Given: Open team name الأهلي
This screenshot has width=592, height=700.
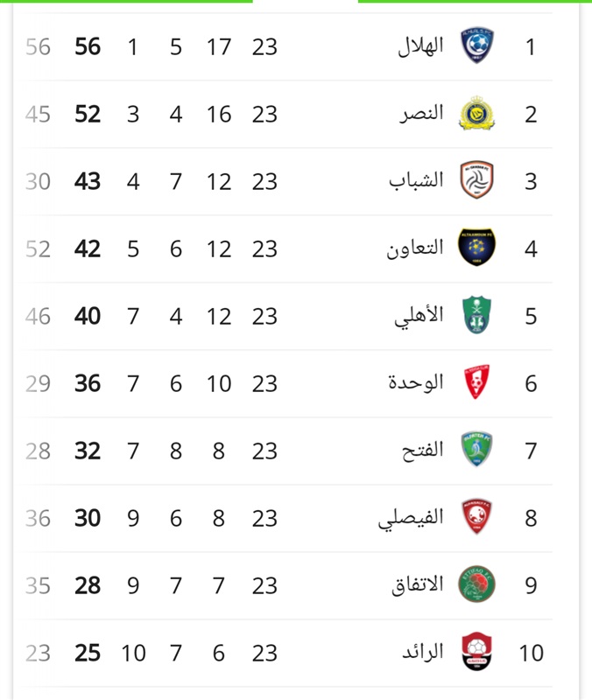Looking at the screenshot, I should point(419,316).
